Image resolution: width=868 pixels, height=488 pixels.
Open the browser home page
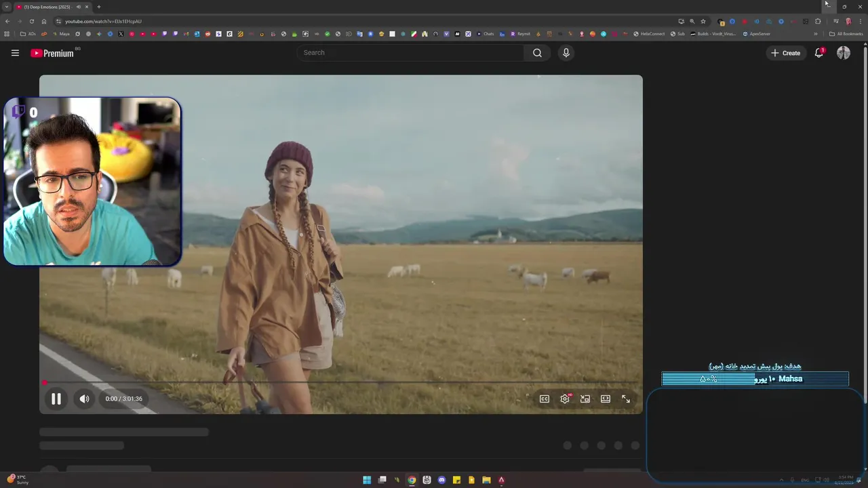pyautogui.click(x=44, y=21)
